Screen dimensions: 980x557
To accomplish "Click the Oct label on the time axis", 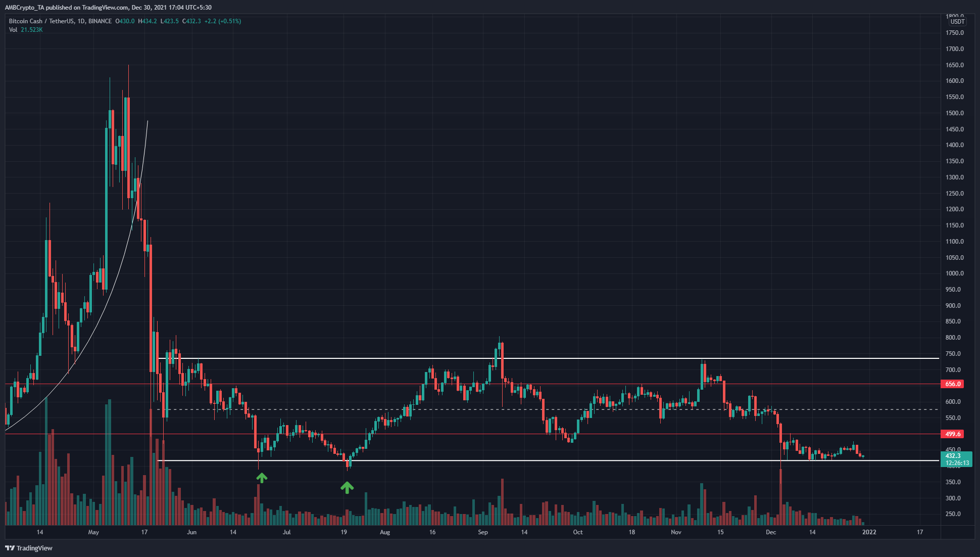I will [x=578, y=532].
